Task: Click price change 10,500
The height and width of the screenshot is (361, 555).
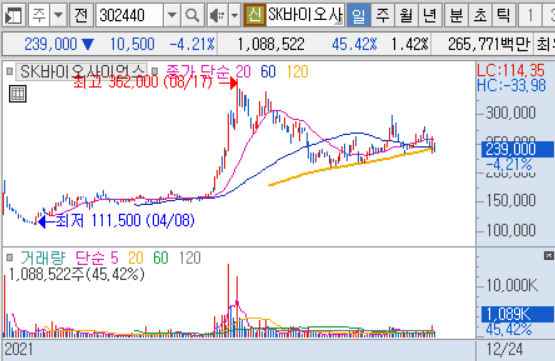Action: [x=132, y=44]
